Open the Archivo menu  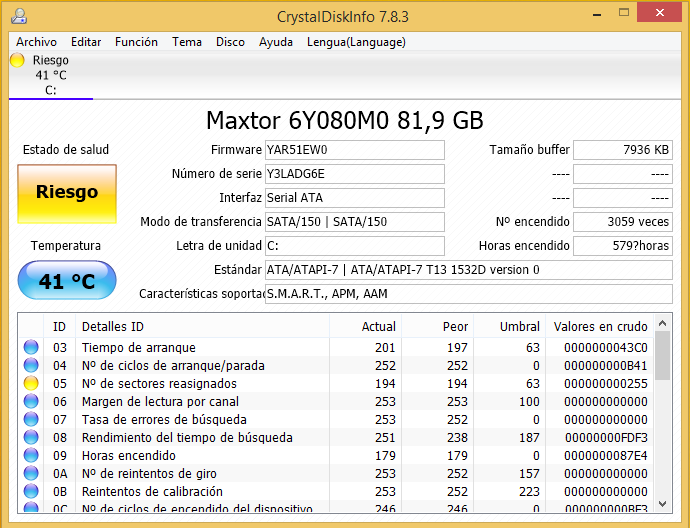click(x=36, y=42)
